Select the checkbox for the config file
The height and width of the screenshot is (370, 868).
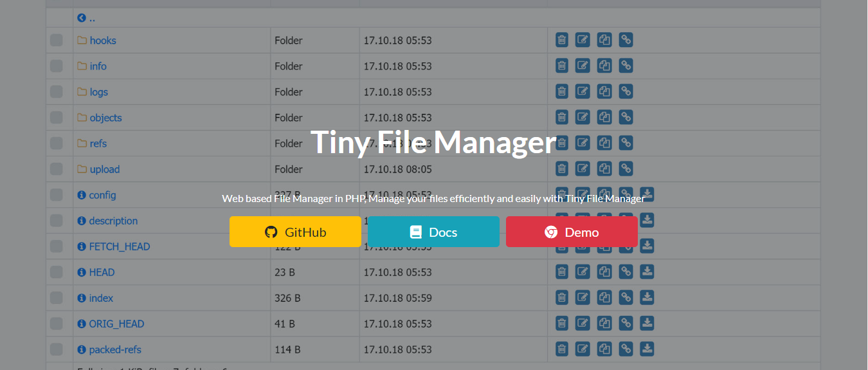(57, 195)
